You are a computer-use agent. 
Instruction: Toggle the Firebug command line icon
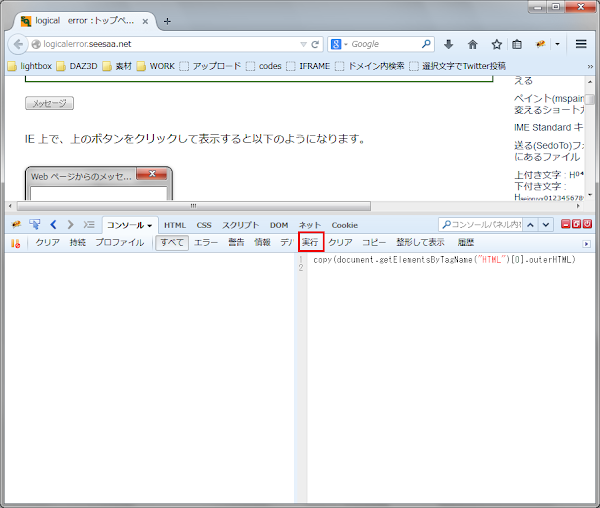click(x=89, y=225)
